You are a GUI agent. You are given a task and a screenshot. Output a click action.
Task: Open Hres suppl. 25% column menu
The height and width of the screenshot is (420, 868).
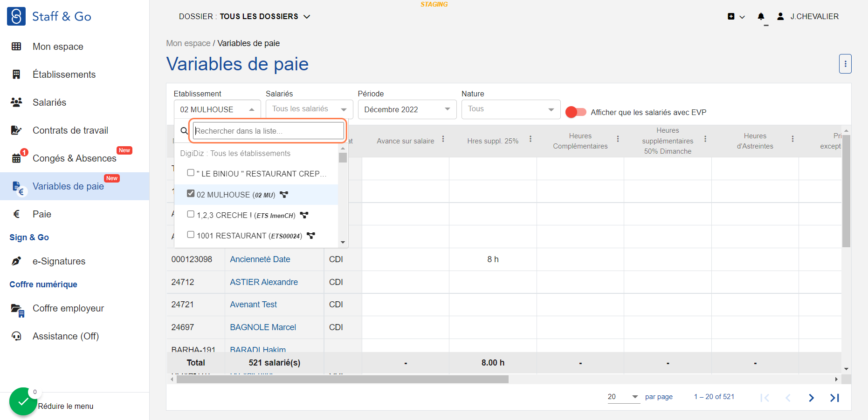[x=530, y=139]
